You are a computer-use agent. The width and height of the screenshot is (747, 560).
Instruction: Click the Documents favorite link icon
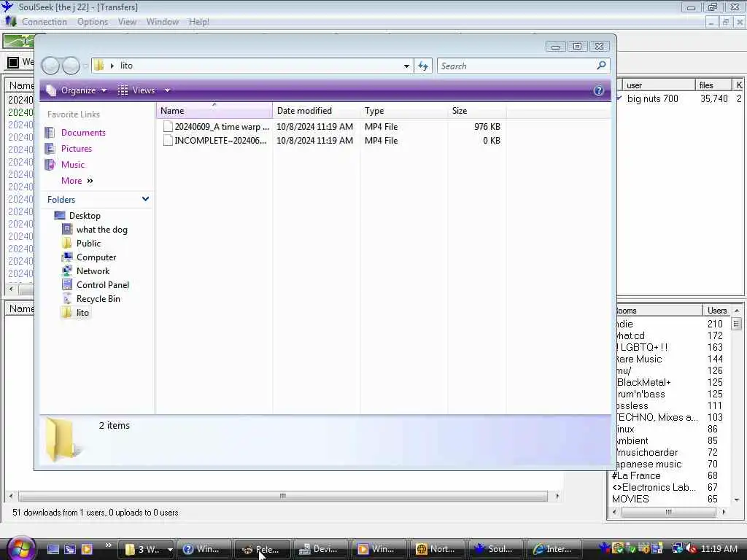tap(50, 133)
